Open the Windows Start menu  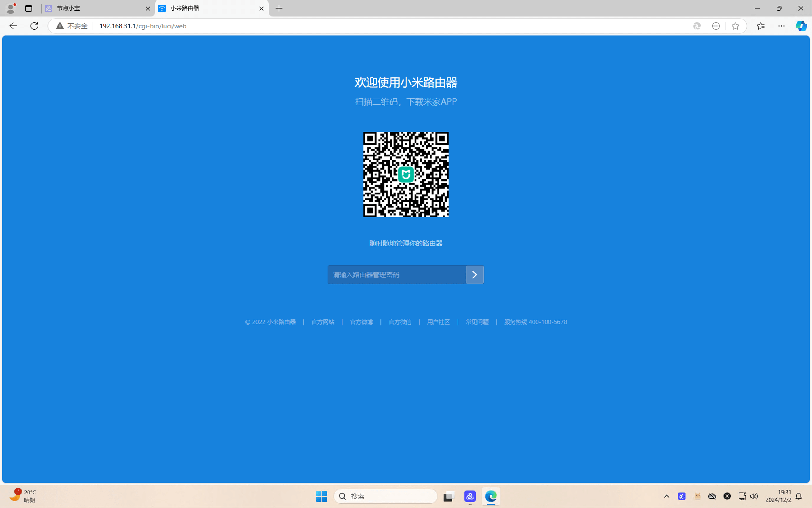[x=321, y=496]
